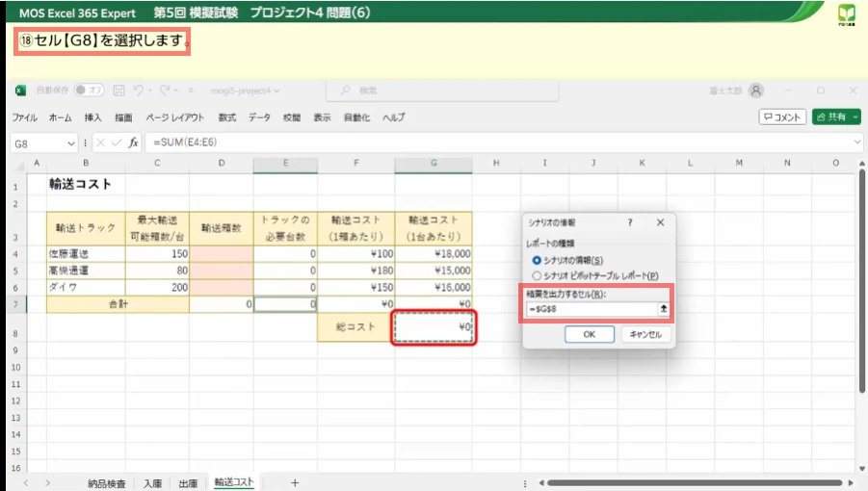Select シナリオの情報 radio button
This screenshot has height=491, width=868.
(x=536, y=260)
